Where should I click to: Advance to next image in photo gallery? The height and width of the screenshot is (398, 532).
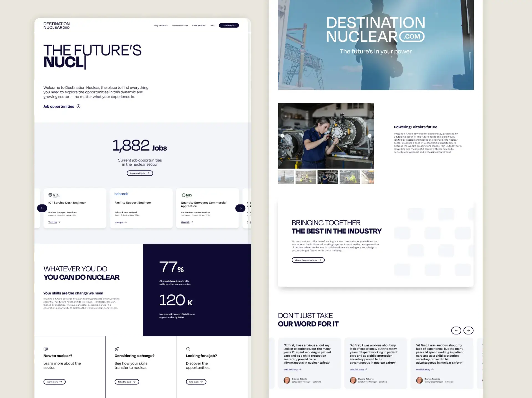coord(370,136)
